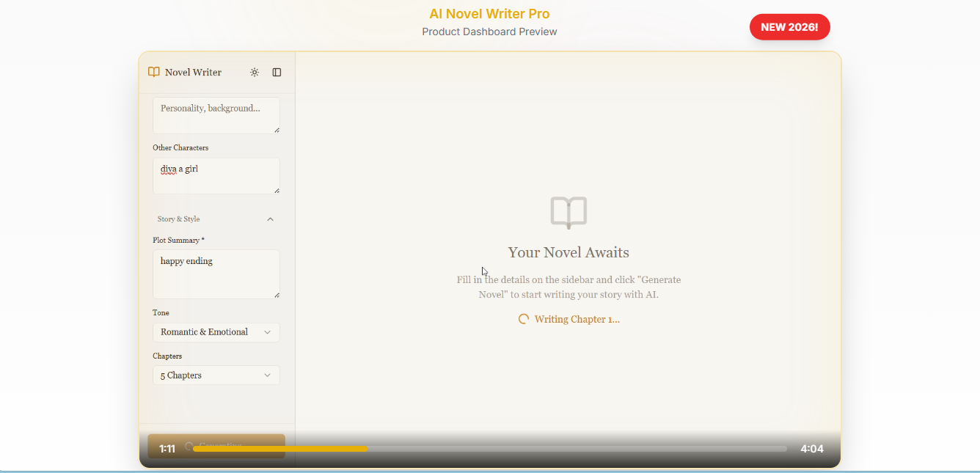Collapse sidebar using the panel icon
The image size is (980, 473).
277,72
